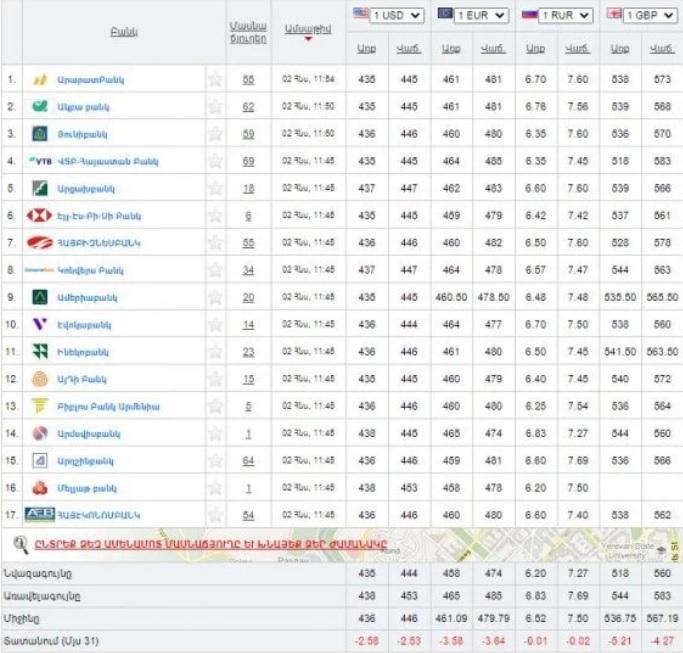Open branch count link 69 for VTB
The height and width of the screenshot is (653, 683).
[248, 161]
